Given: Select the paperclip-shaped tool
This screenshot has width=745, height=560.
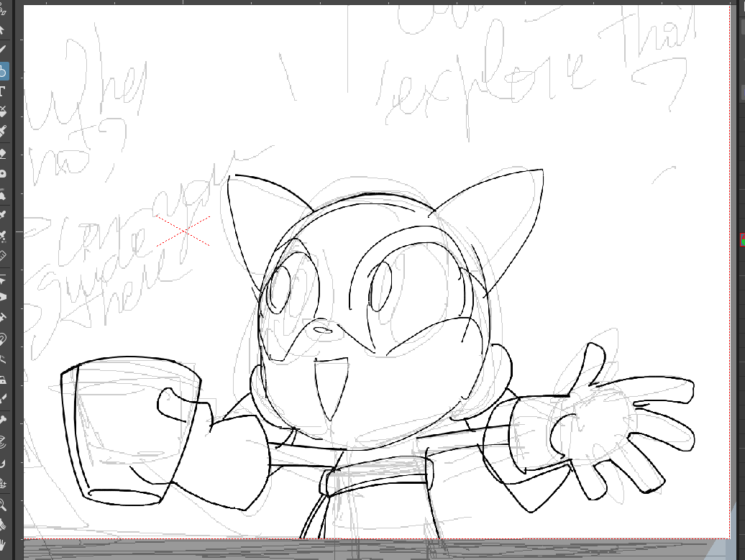Looking at the screenshot, I should click(x=3, y=339).
